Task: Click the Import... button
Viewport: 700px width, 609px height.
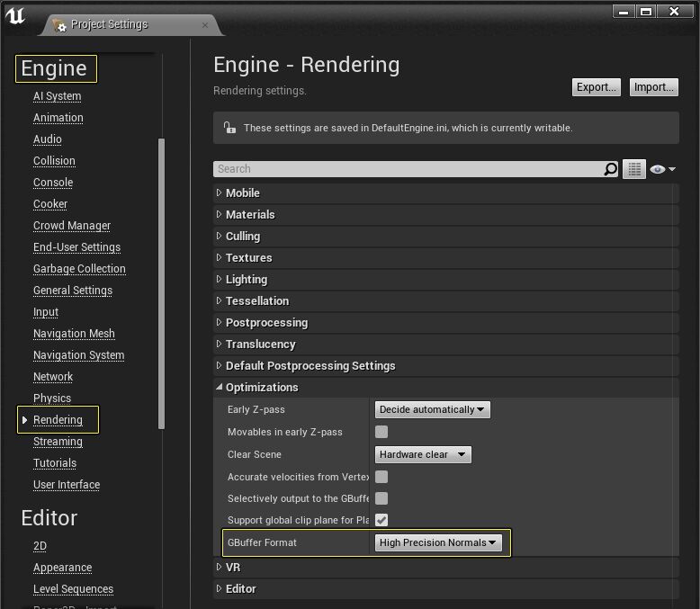Action: coord(653,87)
